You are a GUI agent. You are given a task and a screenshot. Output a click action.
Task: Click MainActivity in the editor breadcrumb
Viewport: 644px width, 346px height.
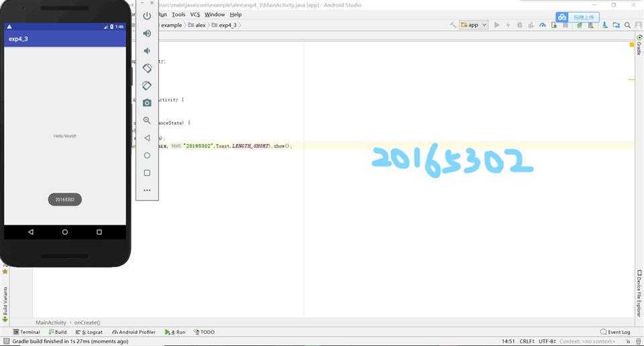tap(50, 323)
